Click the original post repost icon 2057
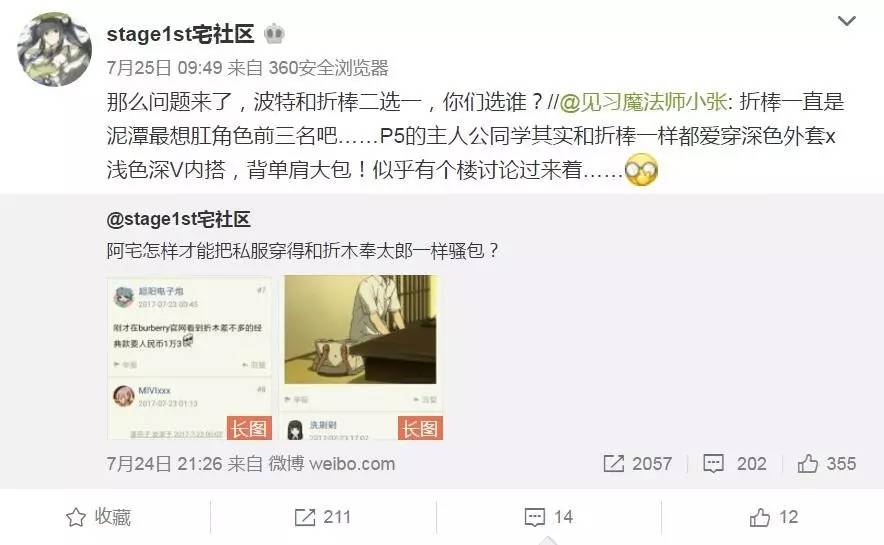The image size is (884, 545). click(x=638, y=464)
